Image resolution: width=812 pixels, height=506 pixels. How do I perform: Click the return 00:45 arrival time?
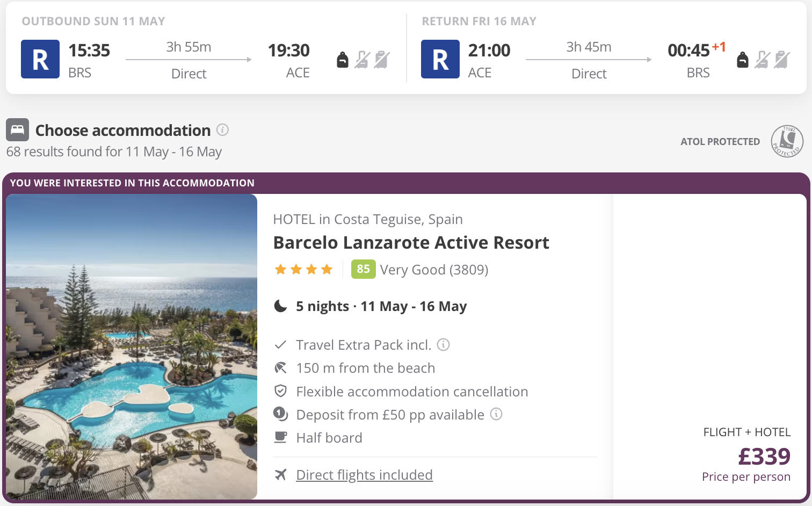pos(688,50)
